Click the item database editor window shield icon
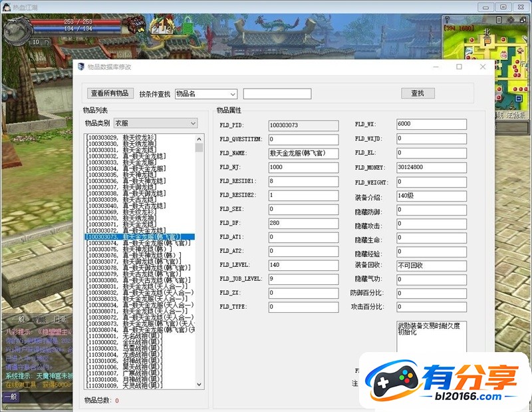532x412 pixels. click(80, 67)
